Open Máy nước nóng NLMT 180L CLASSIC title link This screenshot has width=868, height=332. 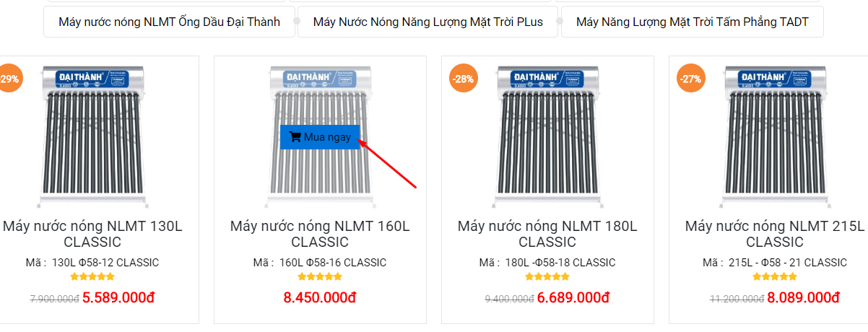tap(547, 234)
